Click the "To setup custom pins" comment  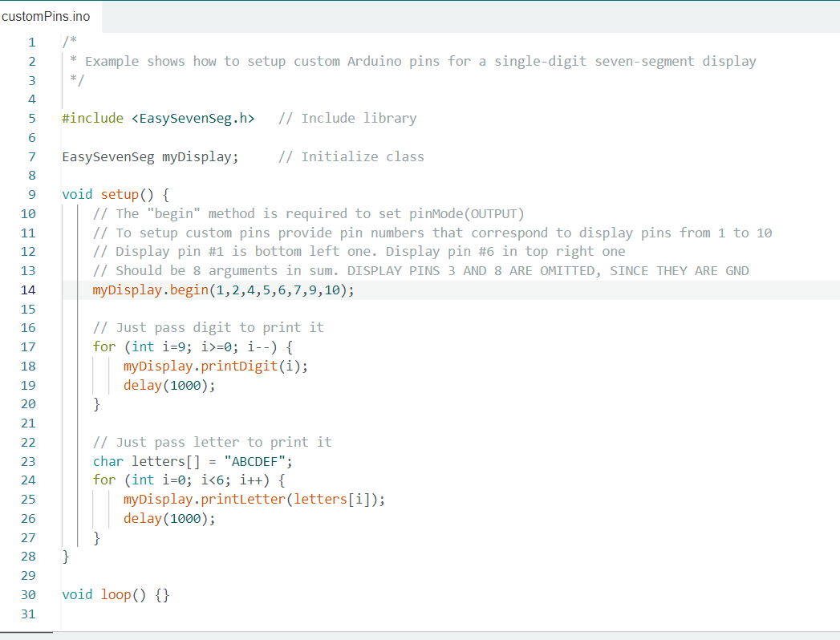point(432,233)
